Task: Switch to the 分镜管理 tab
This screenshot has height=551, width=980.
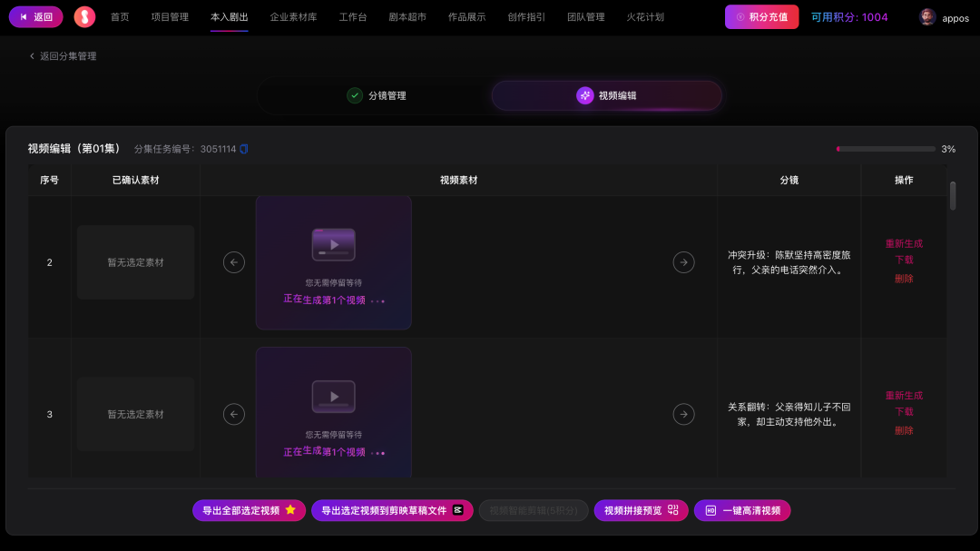Action: point(377,95)
